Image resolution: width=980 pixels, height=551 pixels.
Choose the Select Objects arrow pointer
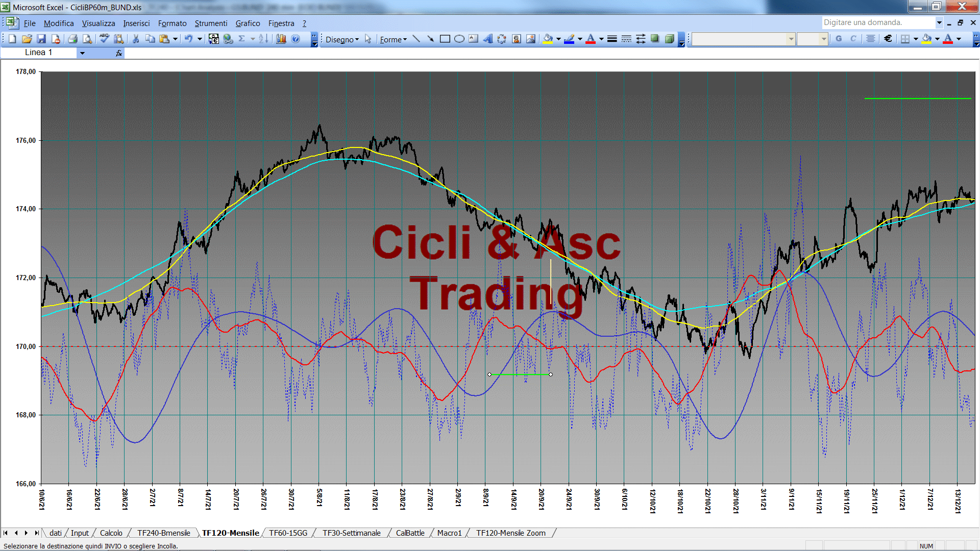pyautogui.click(x=368, y=39)
